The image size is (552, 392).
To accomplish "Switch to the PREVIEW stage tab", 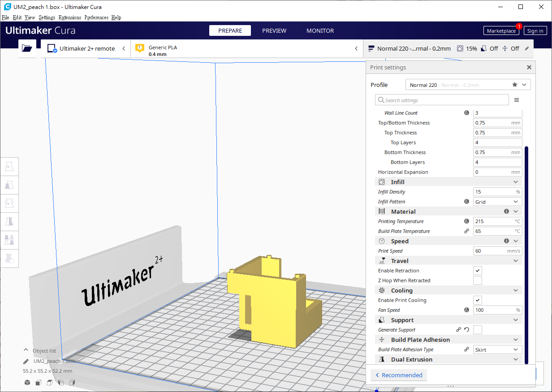I will point(274,30).
